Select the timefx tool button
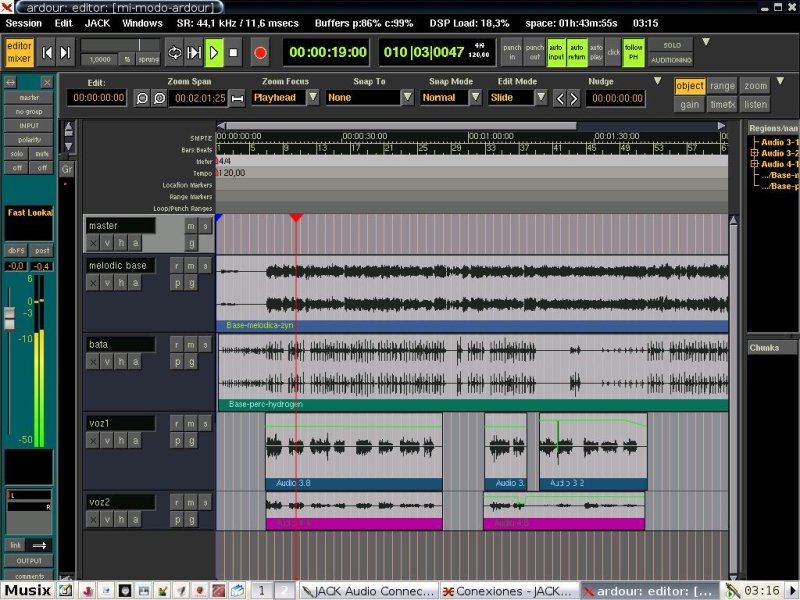This screenshot has height=600, width=800. (x=722, y=105)
